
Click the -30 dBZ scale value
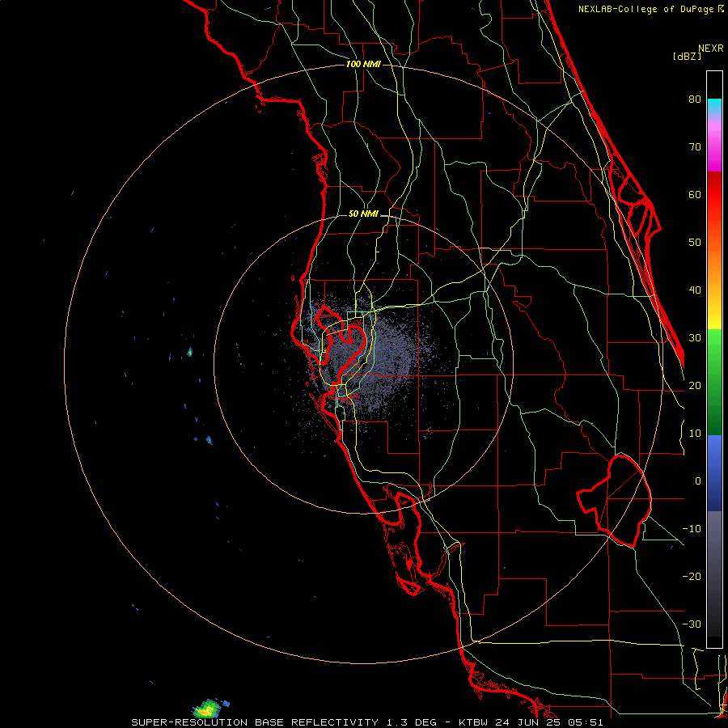click(x=692, y=624)
